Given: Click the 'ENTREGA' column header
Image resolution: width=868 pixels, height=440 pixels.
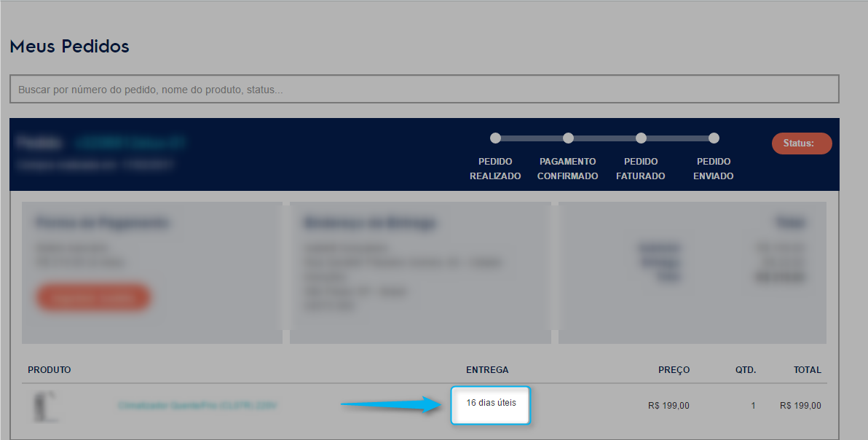Looking at the screenshot, I should (487, 370).
